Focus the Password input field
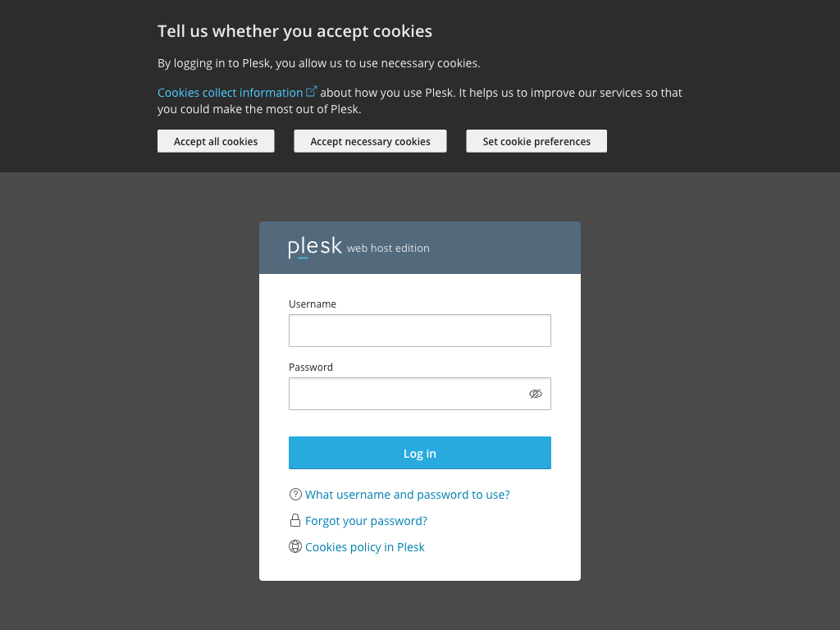 point(406,394)
